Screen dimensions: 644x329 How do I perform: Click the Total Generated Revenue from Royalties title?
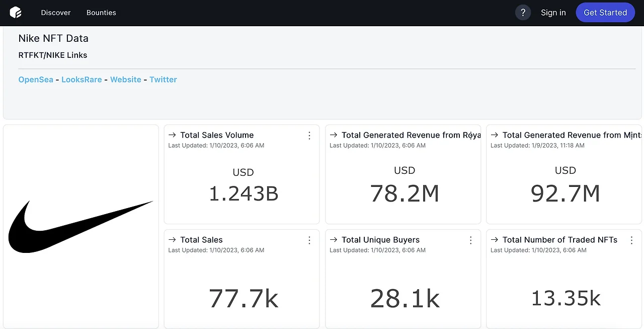411,135
